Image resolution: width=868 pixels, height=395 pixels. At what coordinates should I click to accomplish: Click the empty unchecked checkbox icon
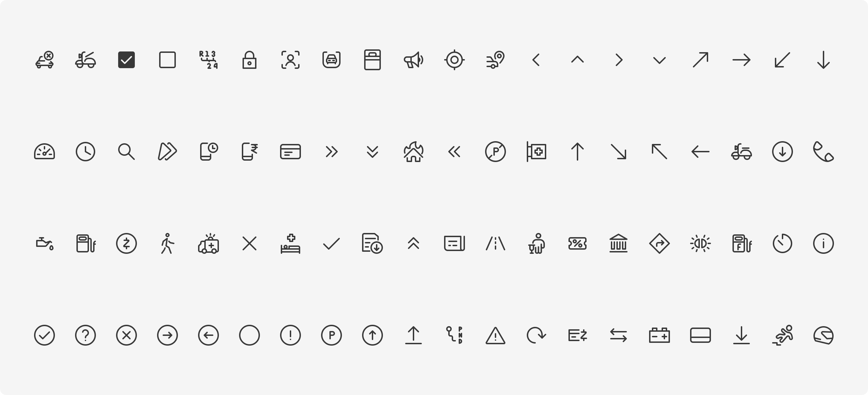(x=167, y=60)
